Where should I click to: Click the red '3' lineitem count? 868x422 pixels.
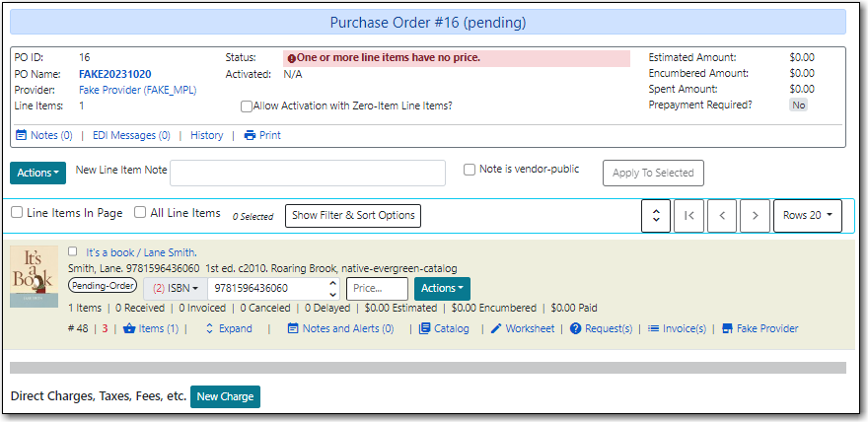pos(105,328)
